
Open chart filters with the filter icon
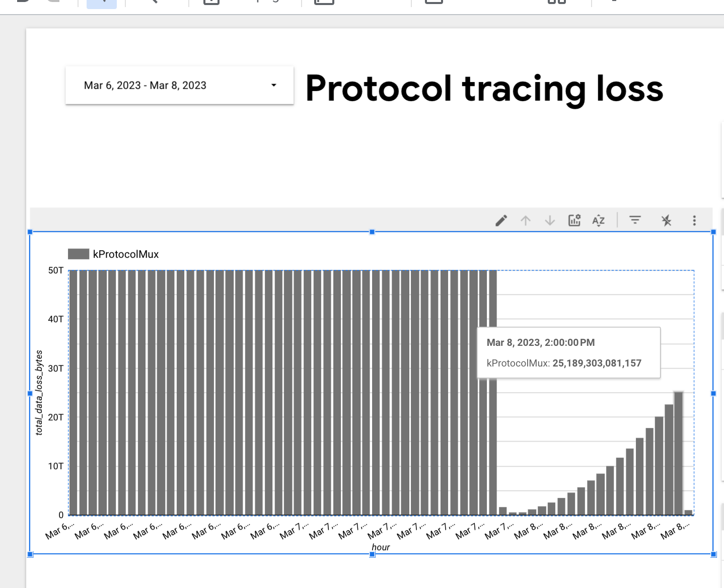click(x=634, y=220)
